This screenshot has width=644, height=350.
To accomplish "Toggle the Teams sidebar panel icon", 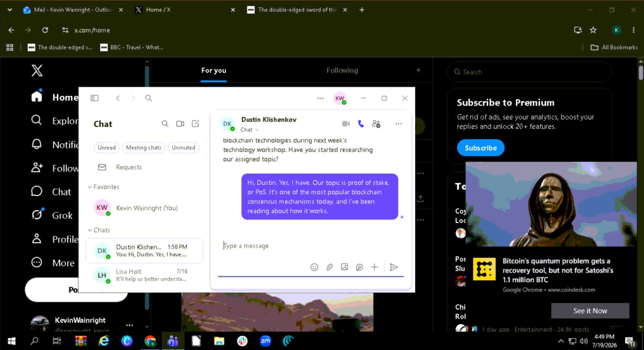I will (x=94, y=98).
